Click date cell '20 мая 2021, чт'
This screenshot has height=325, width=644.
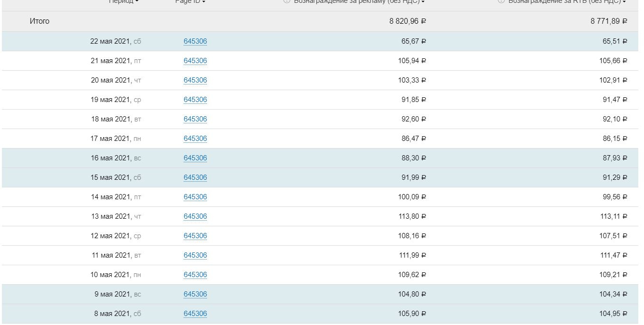point(116,80)
